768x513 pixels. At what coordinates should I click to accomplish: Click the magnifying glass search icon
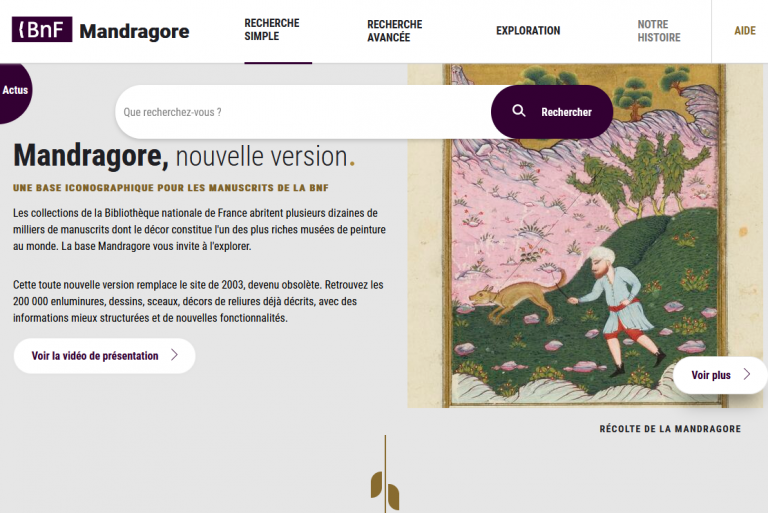(519, 111)
